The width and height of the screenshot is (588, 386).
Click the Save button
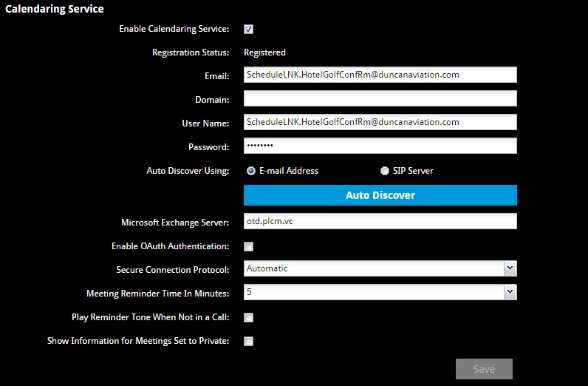(x=484, y=369)
